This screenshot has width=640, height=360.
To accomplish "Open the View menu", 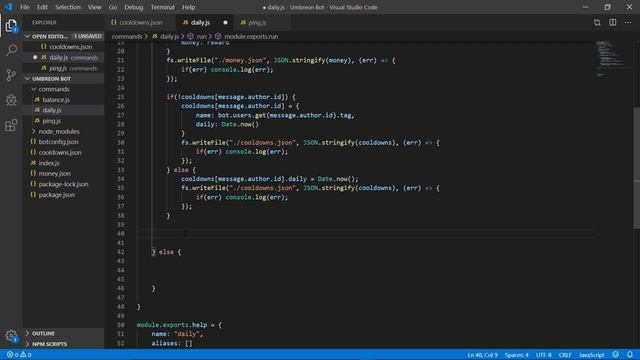I will [x=94, y=7].
